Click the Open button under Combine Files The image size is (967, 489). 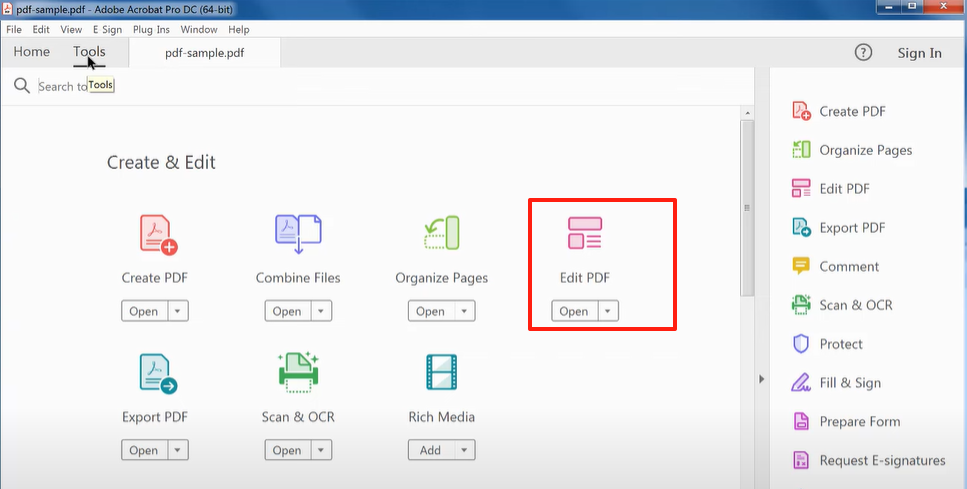click(x=287, y=311)
